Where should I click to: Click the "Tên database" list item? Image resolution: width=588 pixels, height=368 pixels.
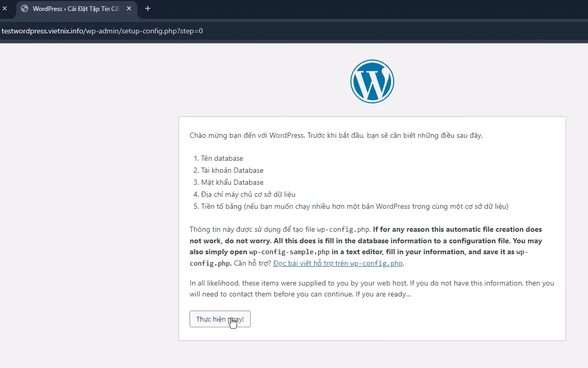pyautogui.click(x=222, y=158)
